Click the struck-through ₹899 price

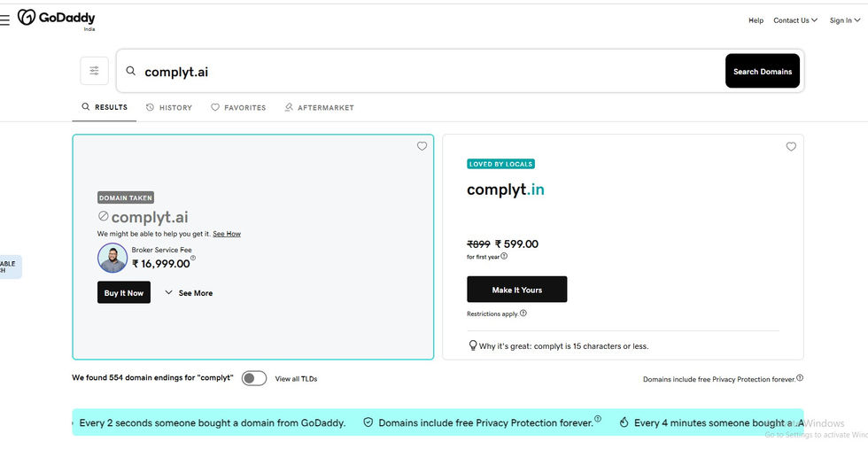[x=478, y=244]
